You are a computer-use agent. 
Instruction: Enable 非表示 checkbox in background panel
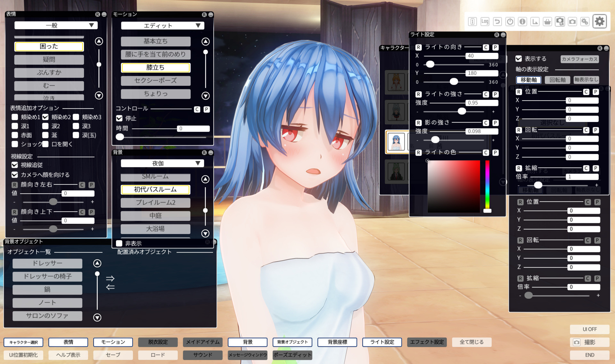[119, 243]
